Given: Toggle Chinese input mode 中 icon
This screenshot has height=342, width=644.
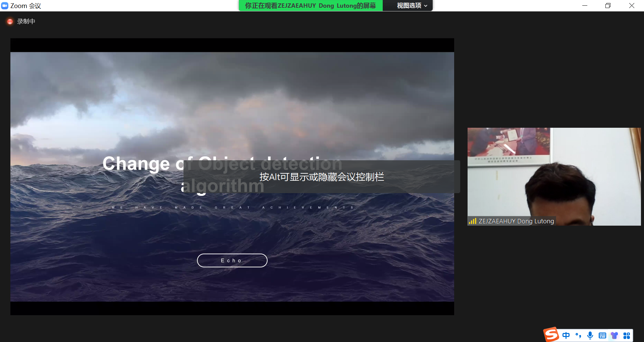Looking at the screenshot, I should point(566,335).
